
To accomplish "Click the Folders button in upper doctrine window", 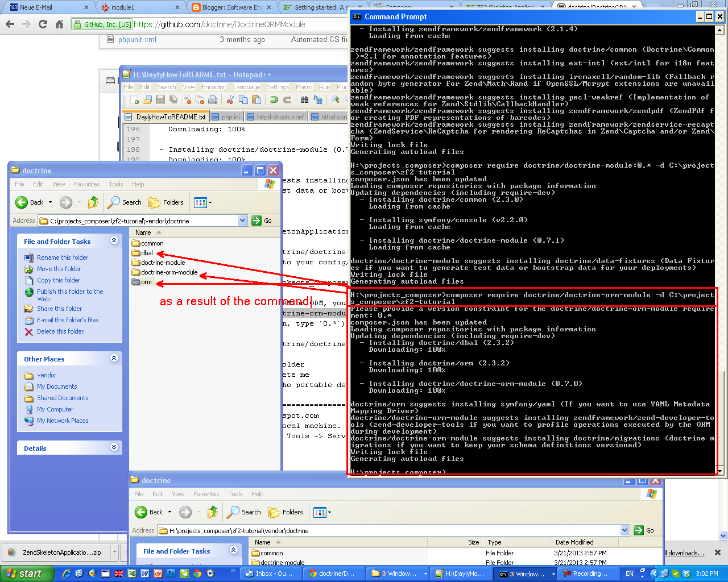I will click(166, 202).
